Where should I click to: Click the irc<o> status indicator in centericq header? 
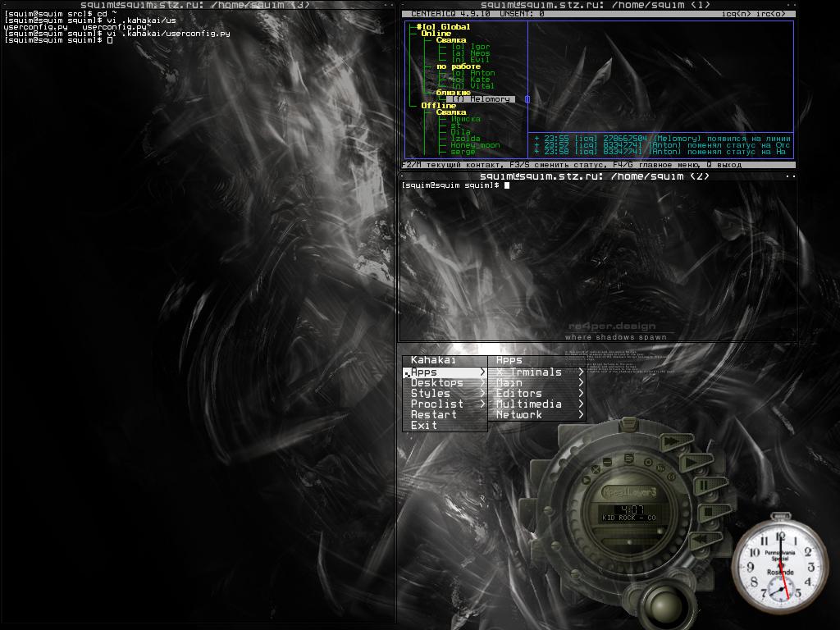coord(771,14)
